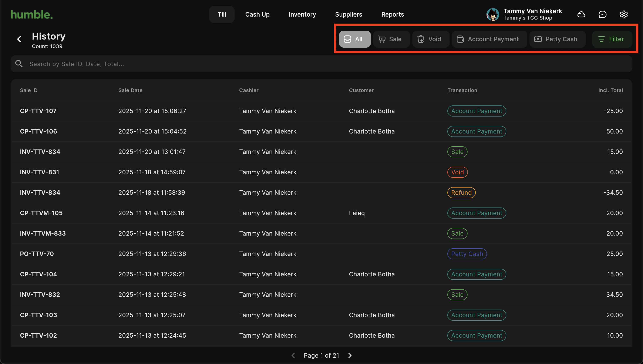
Task: Open transaction CP-TTV-107 row
Action: point(38,111)
